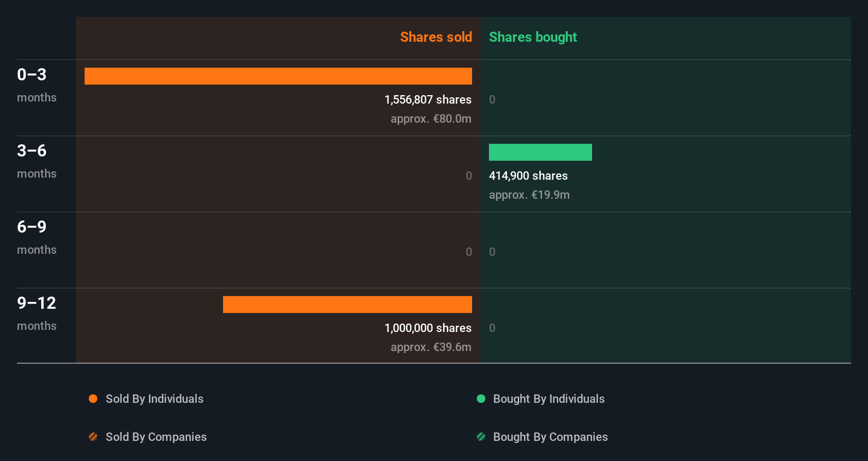This screenshot has height=461, width=868.
Task: Click the 'Sold By Companies' legend label
Action: coord(156,437)
